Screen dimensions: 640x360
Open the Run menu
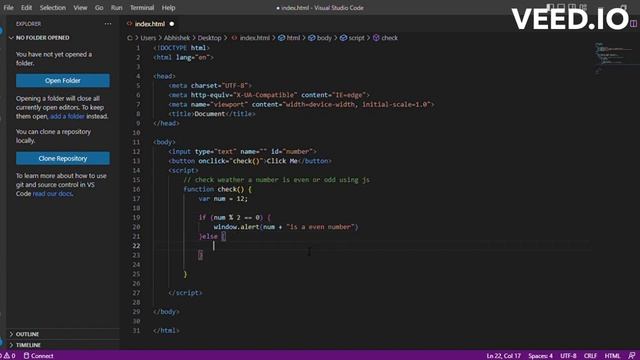[x=116, y=8]
